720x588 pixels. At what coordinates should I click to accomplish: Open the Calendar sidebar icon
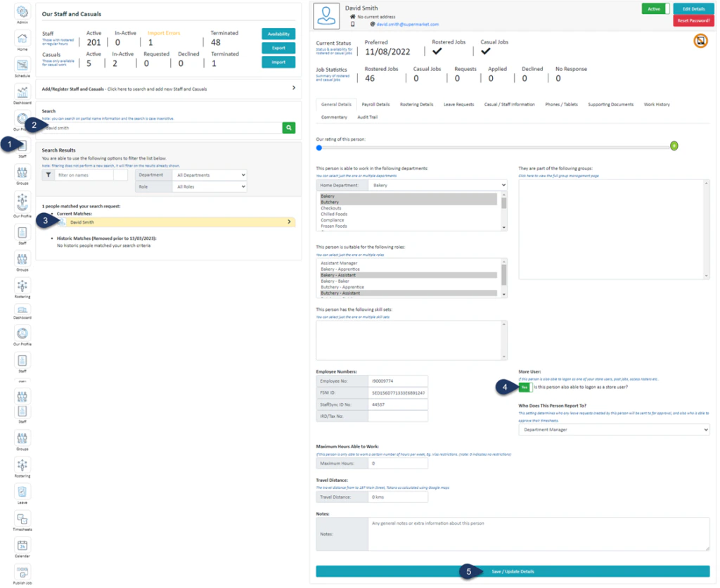pos(22,546)
